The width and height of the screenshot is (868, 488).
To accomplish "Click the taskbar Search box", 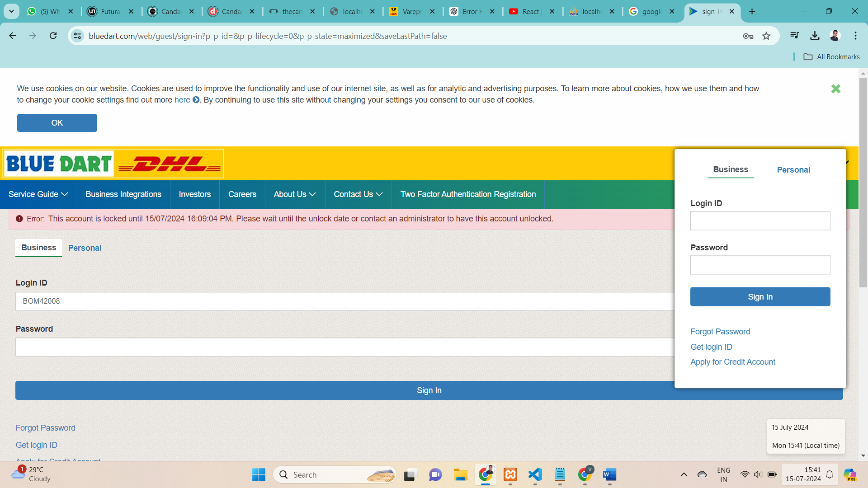I will pyautogui.click(x=335, y=475).
